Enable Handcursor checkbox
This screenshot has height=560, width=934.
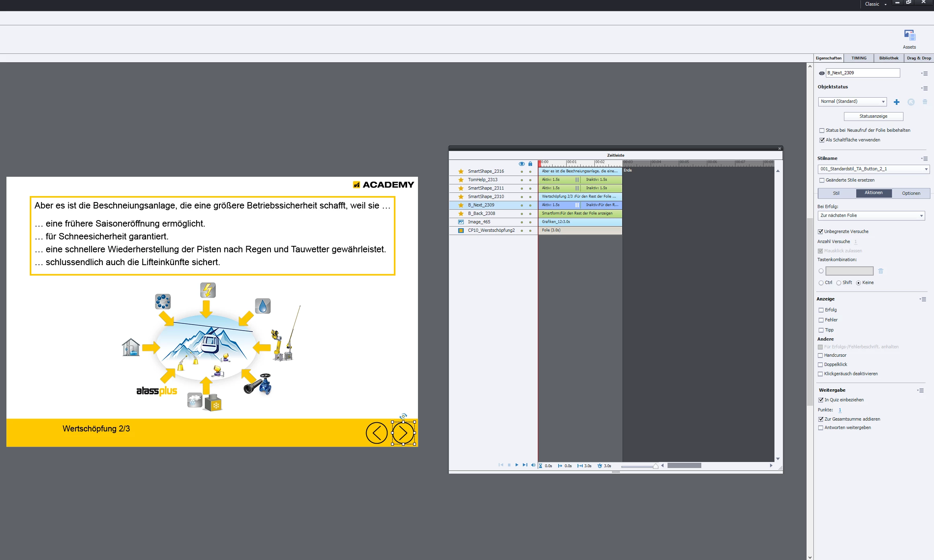[820, 356]
